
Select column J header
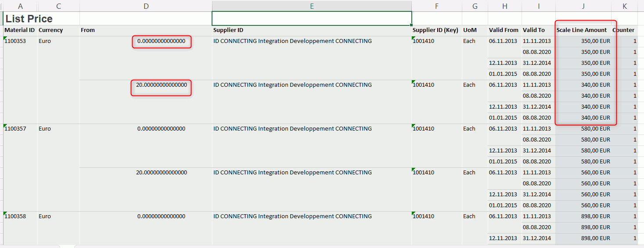(583, 6)
